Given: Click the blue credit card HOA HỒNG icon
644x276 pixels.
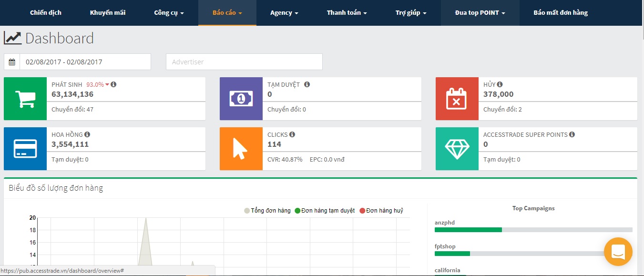Looking at the screenshot, I should click(25, 149).
